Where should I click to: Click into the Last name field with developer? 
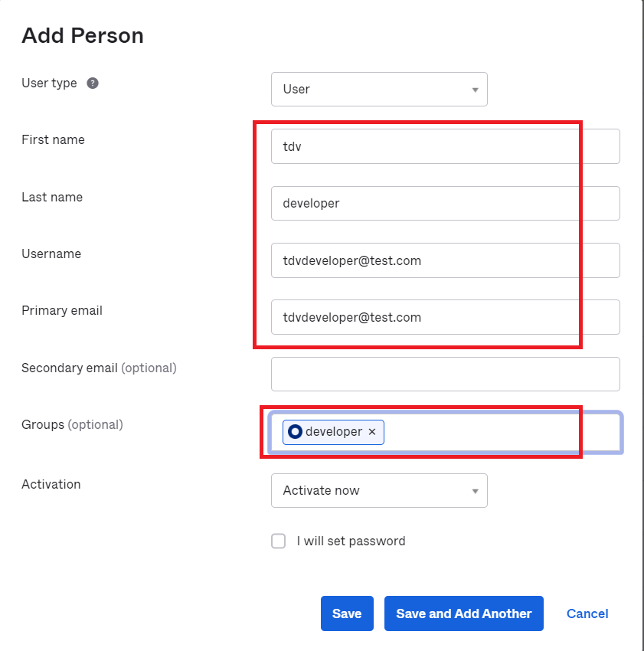(446, 203)
